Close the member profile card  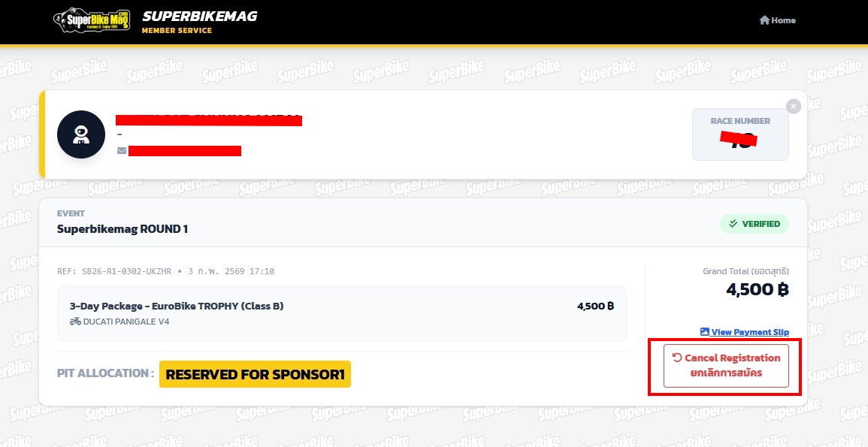coord(794,107)
